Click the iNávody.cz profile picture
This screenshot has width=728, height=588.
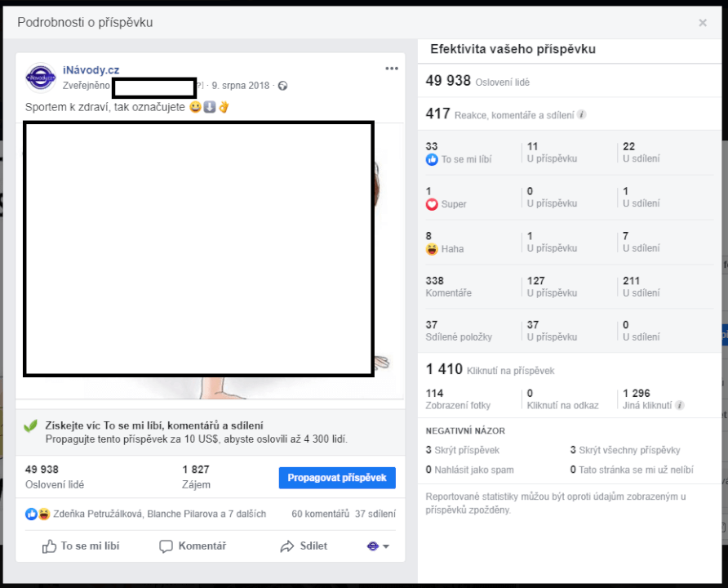pyautogui.click(x=40, y=78)
